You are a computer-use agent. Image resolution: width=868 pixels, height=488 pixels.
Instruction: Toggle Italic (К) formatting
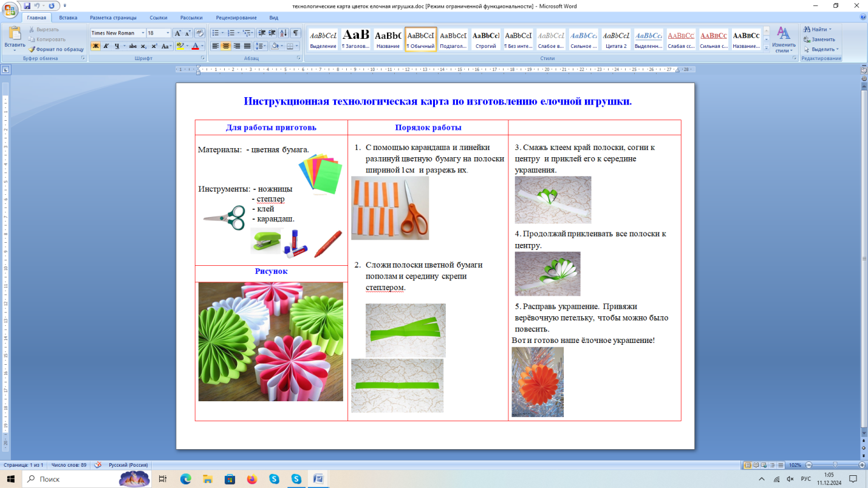[x=106, y=46]
